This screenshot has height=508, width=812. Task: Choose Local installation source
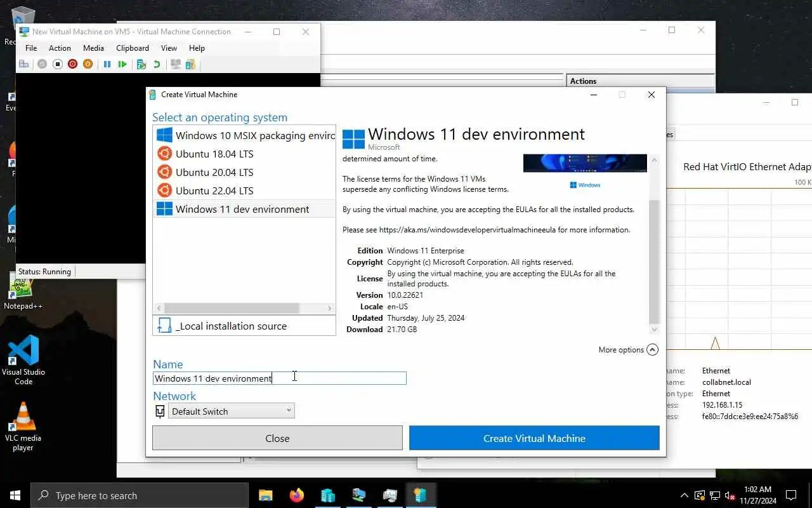pos(244,326)
